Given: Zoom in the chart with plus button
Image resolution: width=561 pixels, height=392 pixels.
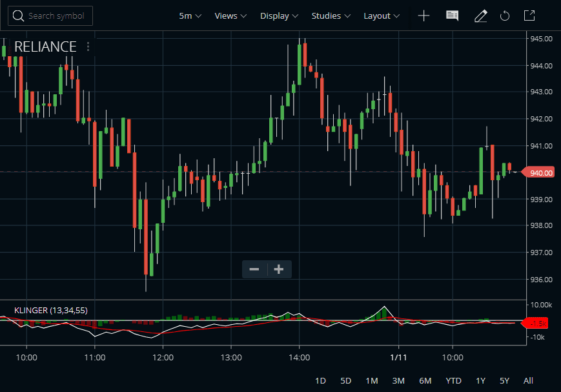Looking at the screenshot, I should [279, 269].
